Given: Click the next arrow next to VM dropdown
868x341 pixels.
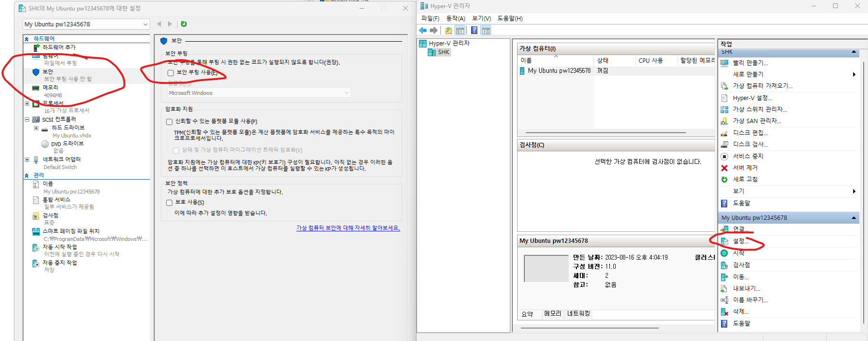Looking at the screenshot, I should click(x=169, y=24).
